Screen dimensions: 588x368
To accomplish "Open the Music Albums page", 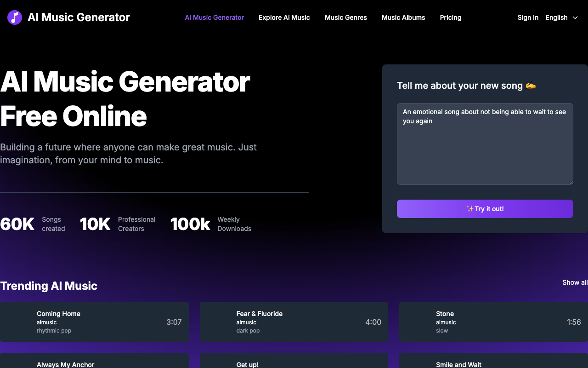I will click(x=403, y=17).
